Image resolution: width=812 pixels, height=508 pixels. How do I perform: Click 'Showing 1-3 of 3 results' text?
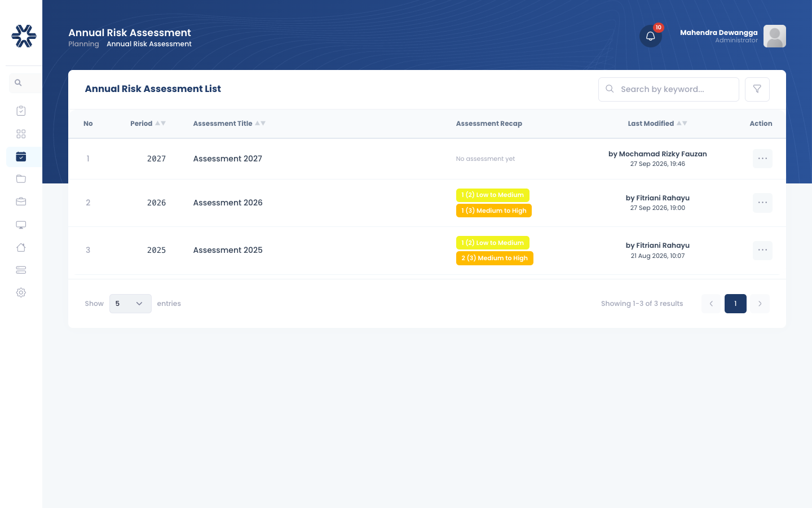point(642,304)
